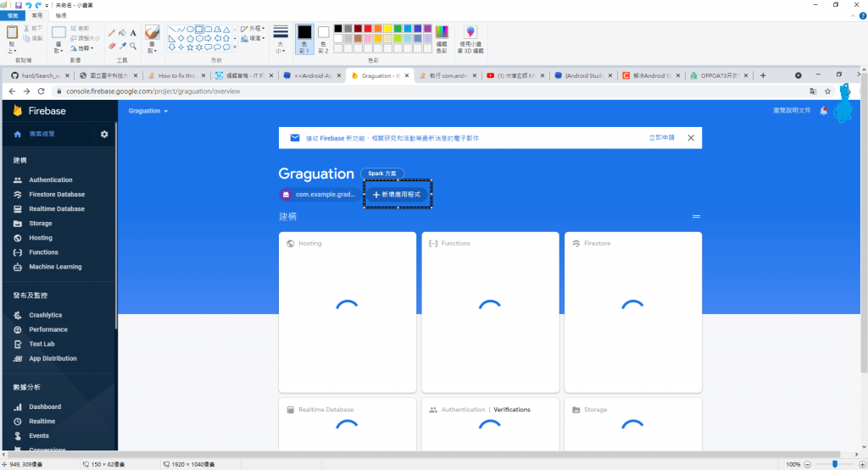Choose the five-point star shape in shapes gallery
This screenshot has width=868, height=470.
pyautogui.click(x=190, y=47)
